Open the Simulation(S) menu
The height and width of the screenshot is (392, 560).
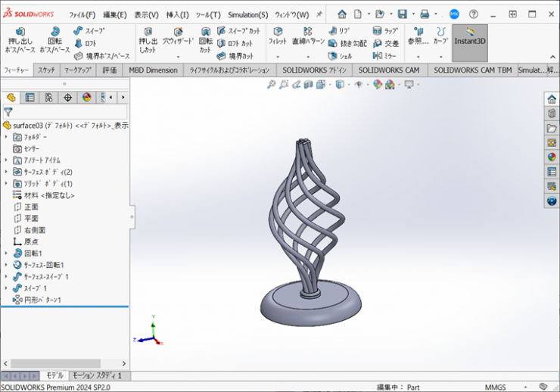[x=247, y=14]
